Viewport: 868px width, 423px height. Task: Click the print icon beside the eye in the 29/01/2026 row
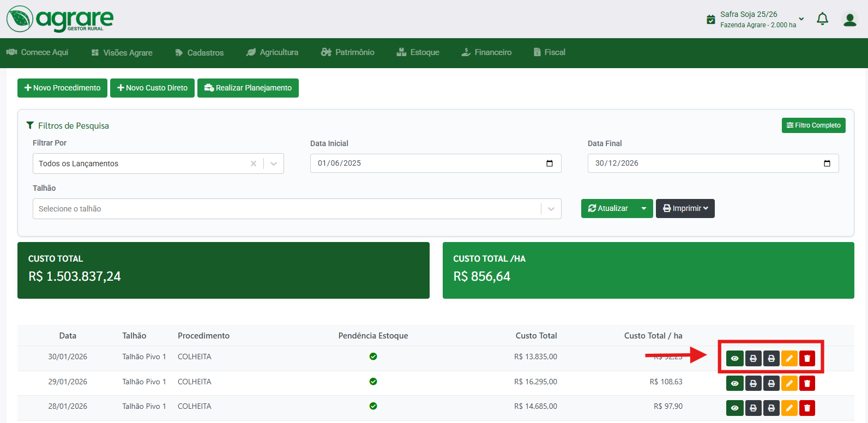pyautogui.click(x=753, y=383)
